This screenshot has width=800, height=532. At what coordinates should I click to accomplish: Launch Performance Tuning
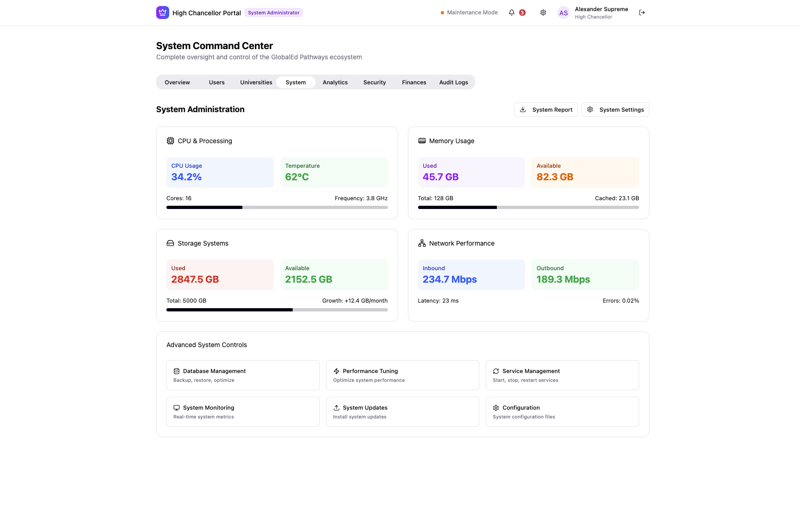(x=402, y=375)
